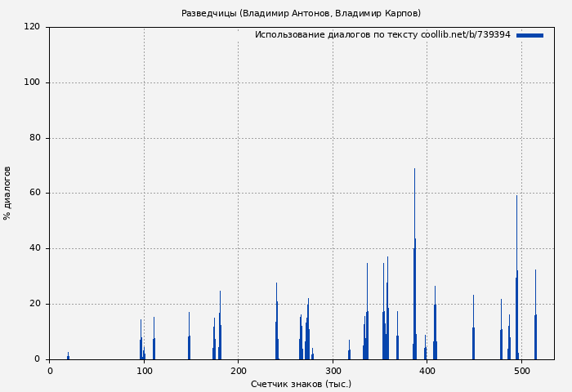
Task: Click the x-axis tick label '100'
Action: (x=144, y=371)
